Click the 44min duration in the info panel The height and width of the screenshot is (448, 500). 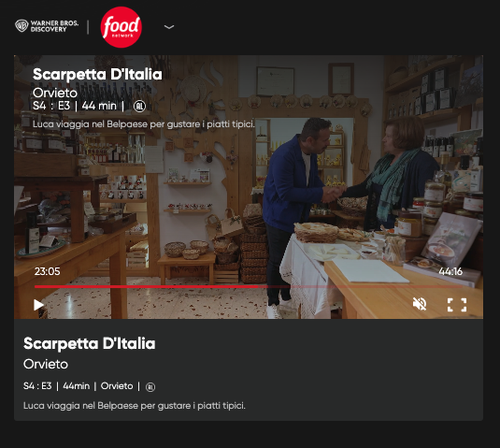[x=77, y=386]
